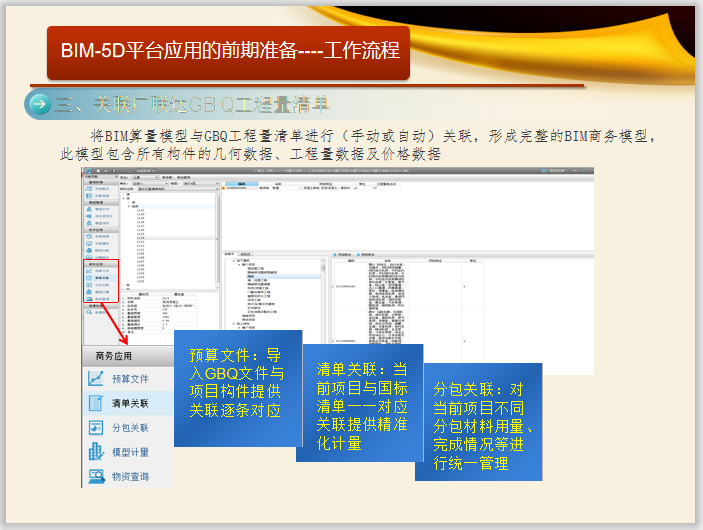
Task: Click the 分包关联 icon
Action: (96, 428)
